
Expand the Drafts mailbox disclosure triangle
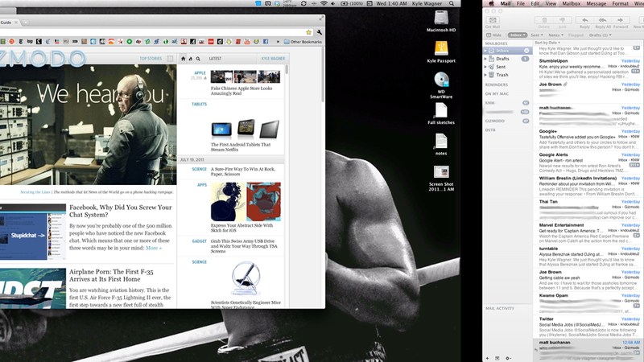coord(485,59)
